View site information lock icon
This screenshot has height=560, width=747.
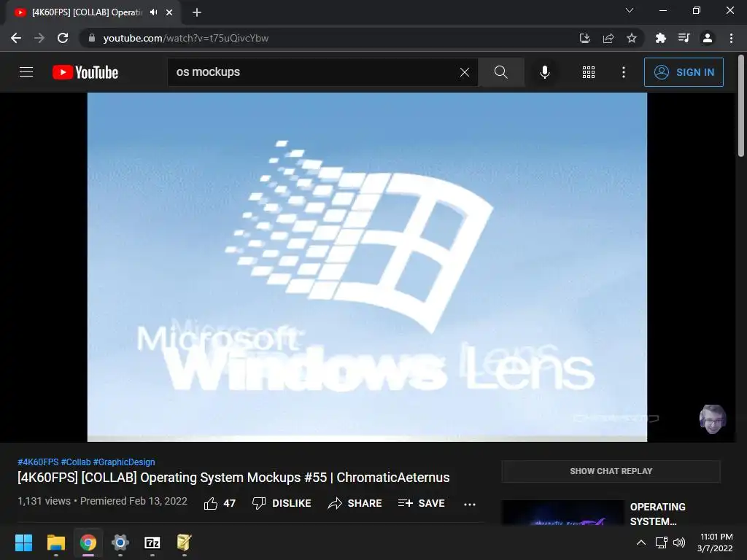click(92, 38)
